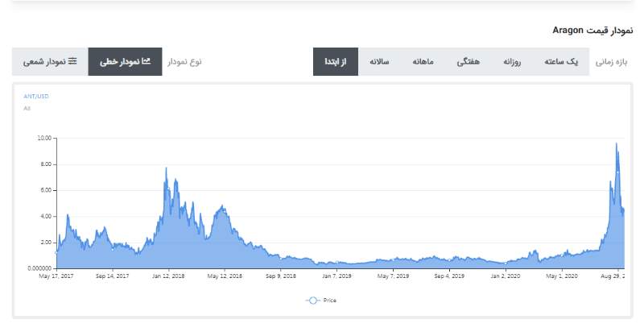644x332 pixels.
Task: Click the January 2018 price peak
Action: (x=166, y=168)
